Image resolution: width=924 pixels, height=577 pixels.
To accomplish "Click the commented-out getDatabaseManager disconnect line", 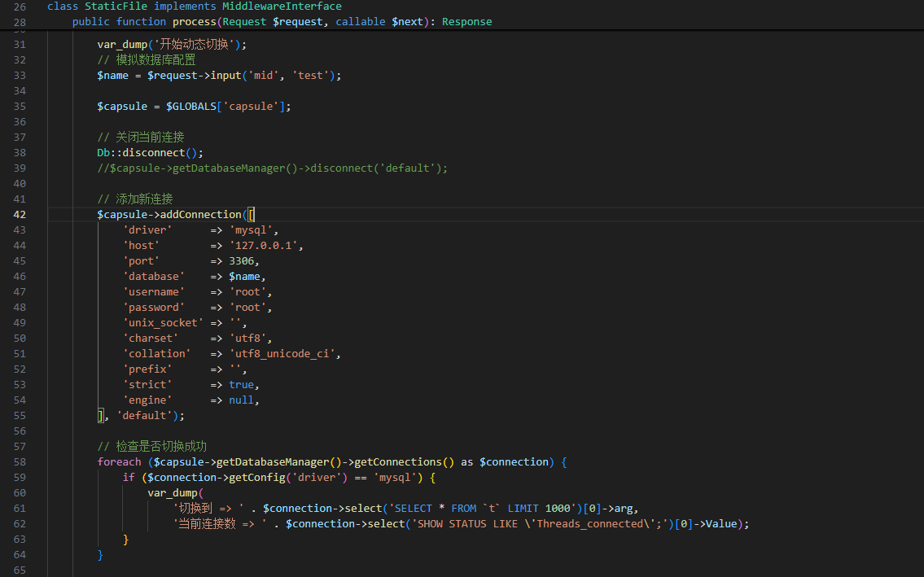I will tap(272, 168).
